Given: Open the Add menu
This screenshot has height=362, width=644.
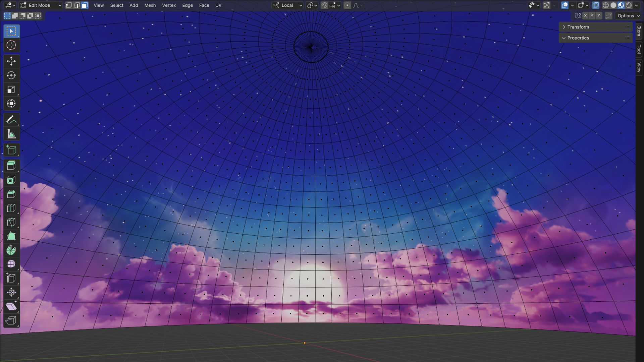Looking at the screenshot, I should point(133,5).
